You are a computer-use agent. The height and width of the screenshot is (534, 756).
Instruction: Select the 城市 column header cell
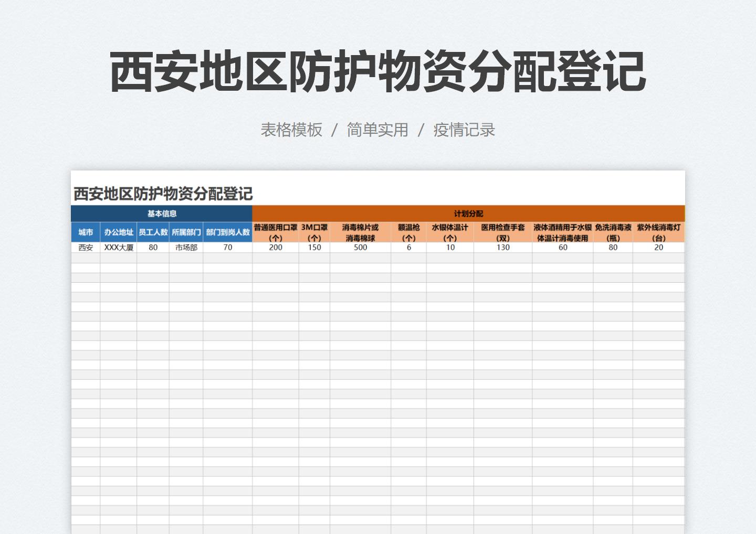coord(85,232)
